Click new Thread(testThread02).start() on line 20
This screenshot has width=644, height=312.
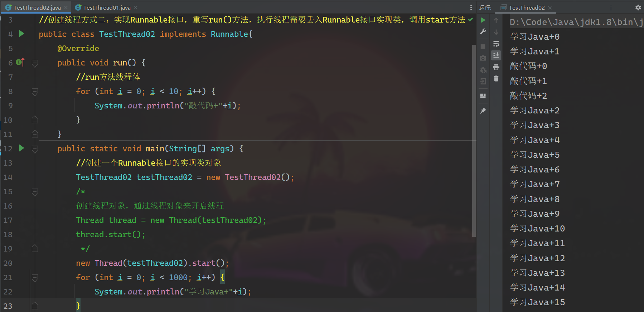tap(151, 263)
